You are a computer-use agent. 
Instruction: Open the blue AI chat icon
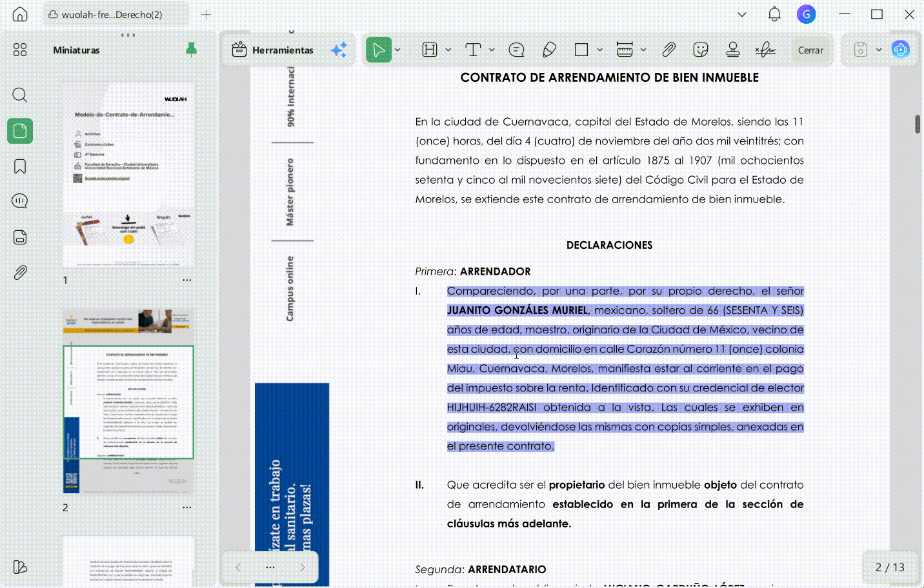pyautogui.click(x=901, y=49)
